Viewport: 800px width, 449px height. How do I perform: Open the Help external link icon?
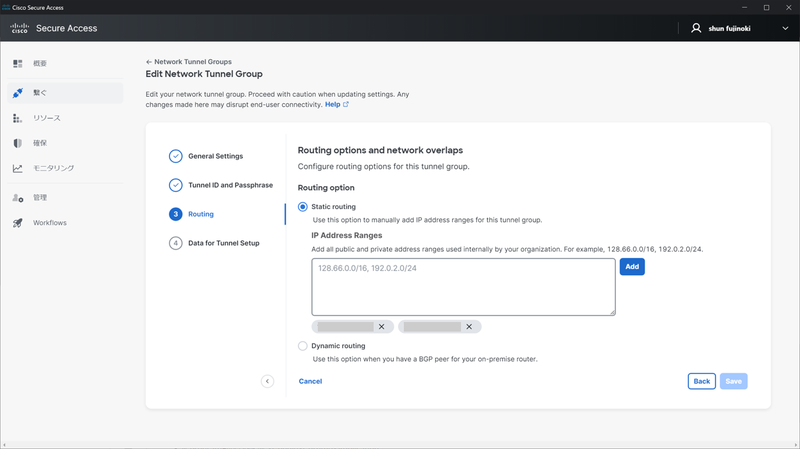point(346,104)
